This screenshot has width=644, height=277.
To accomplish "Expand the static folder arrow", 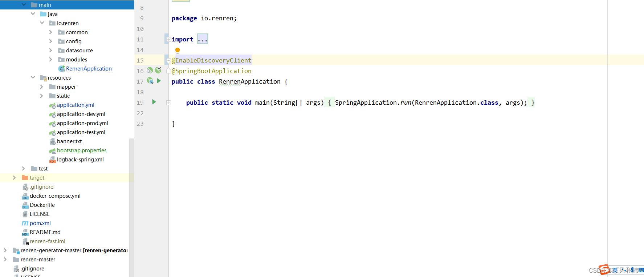I will 42,96.
